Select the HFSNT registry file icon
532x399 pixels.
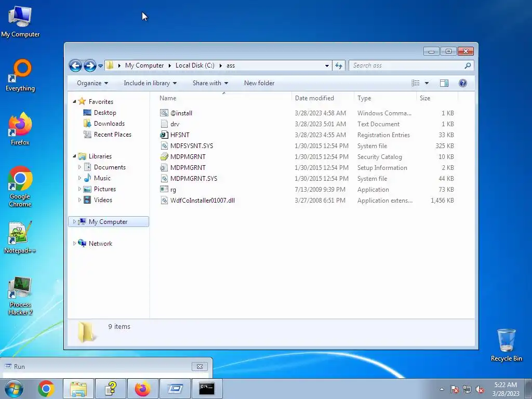coord(164,135)
